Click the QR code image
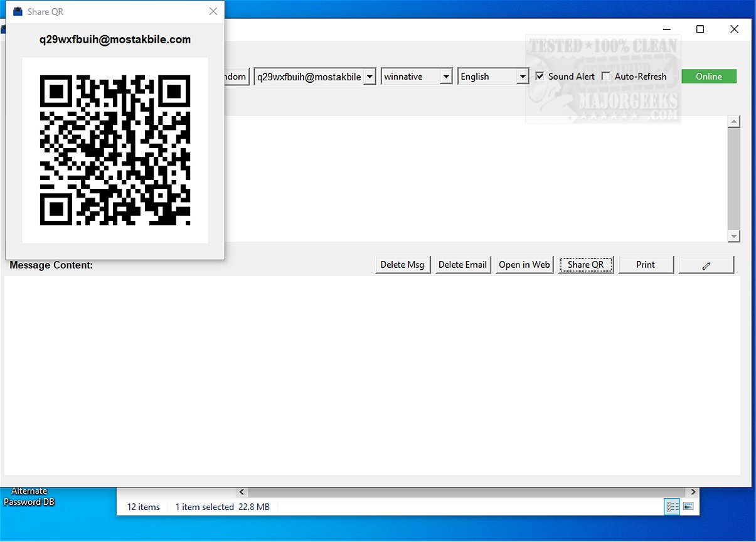The width and height of the screenshot is (756, 542). [x=115, y=150]
